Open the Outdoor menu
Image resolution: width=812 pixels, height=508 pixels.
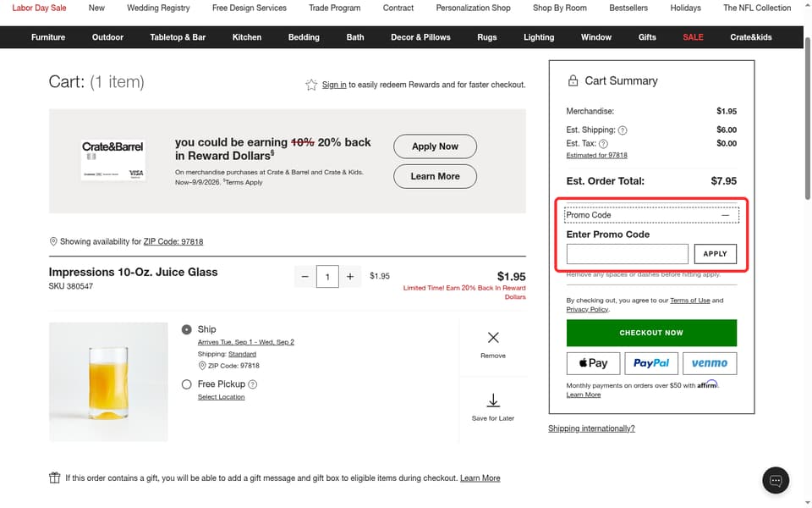coord(107,37)
